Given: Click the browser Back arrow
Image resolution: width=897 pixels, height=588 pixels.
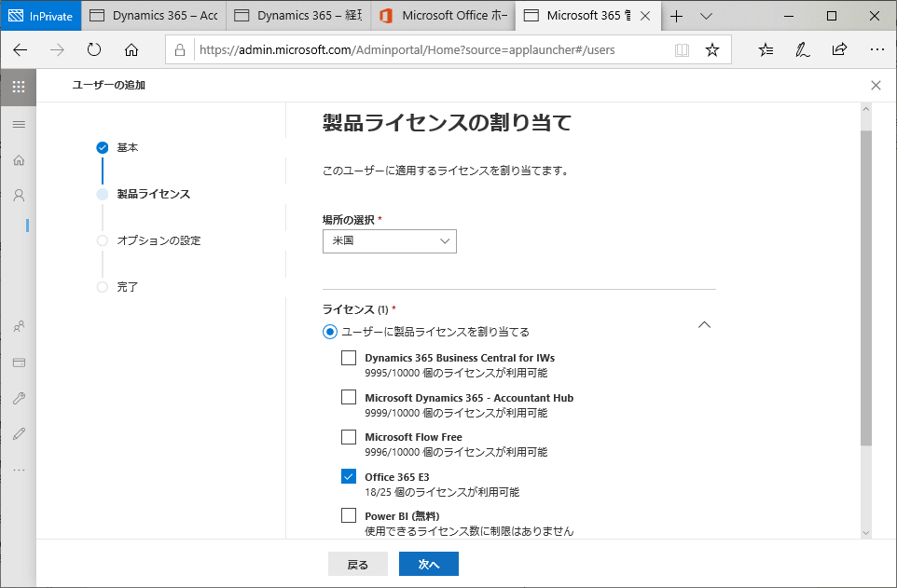Looking at the screenshot, I should [20, 49].
